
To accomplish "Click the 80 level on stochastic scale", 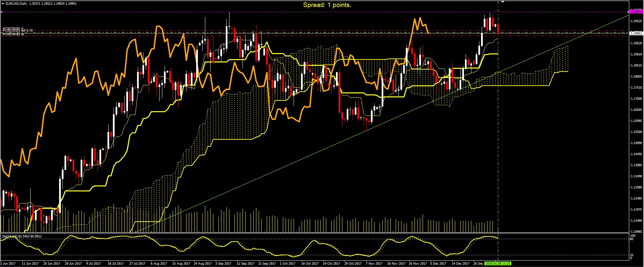I will click(x=632, y=239).
